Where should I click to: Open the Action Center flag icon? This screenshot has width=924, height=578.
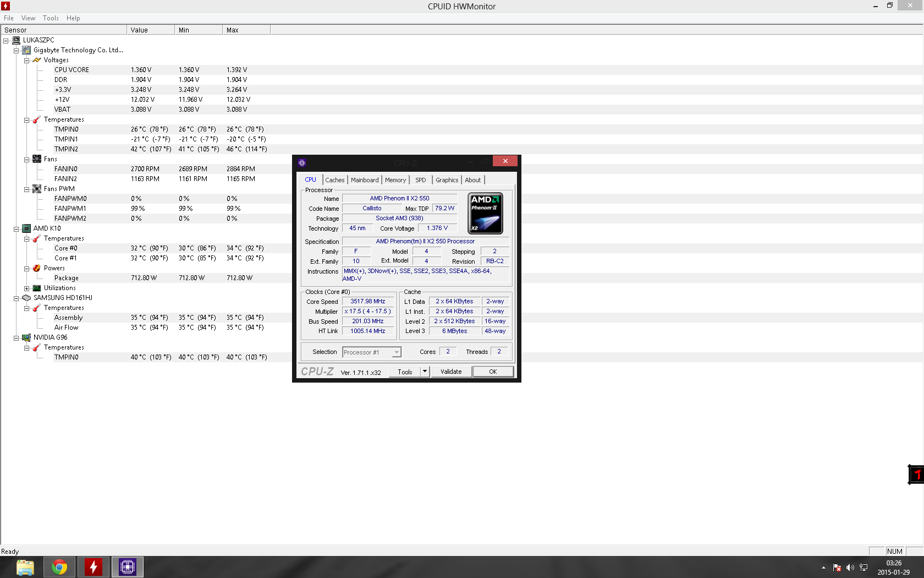(837, 568)
